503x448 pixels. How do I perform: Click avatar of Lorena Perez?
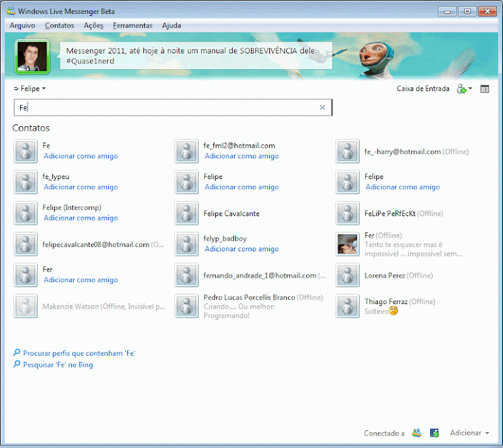point(348,275)
